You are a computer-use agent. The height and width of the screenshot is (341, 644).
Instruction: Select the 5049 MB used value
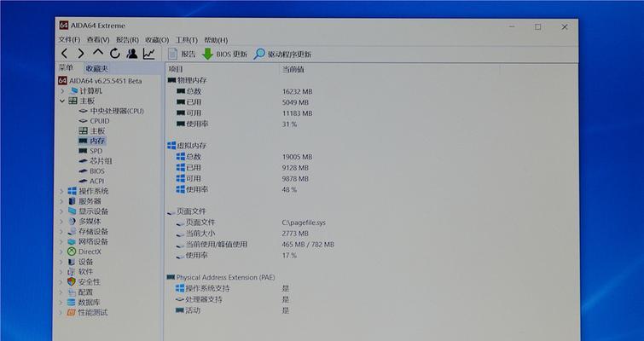tap(295, 102)
